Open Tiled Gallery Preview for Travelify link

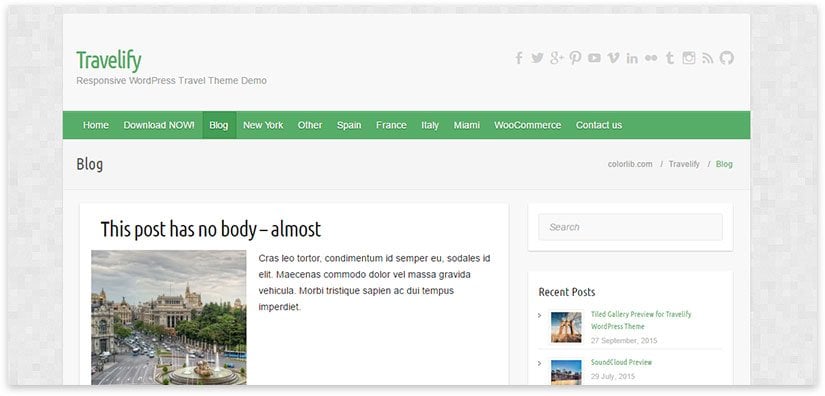641,320
